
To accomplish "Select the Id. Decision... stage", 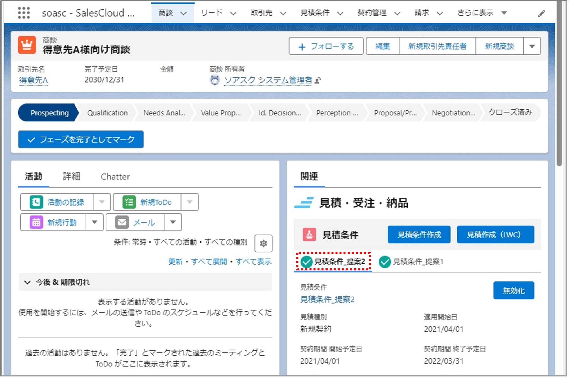I will (280, 113).
